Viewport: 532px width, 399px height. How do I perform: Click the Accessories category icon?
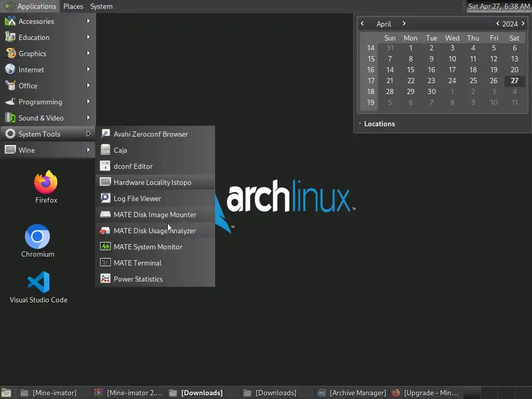pyautogui.click(x=10, y=21)
